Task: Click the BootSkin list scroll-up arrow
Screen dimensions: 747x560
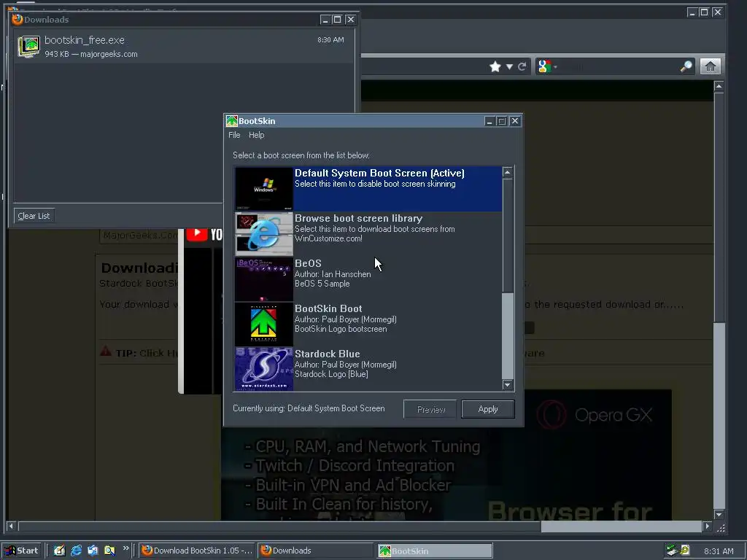Action: [x=508, y=172]
